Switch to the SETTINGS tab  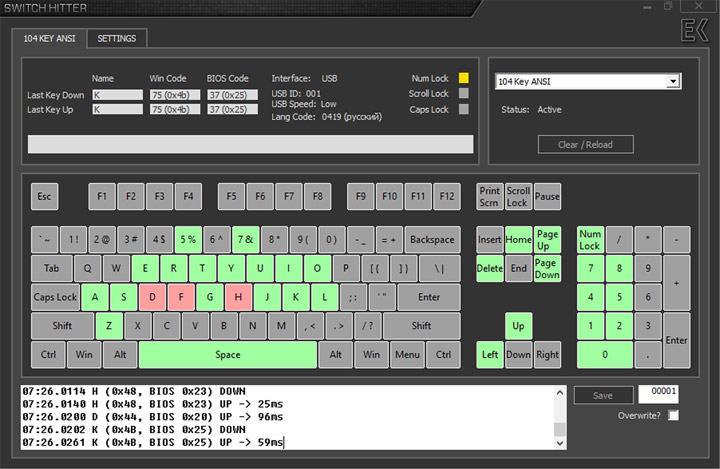tap(118, 38)
